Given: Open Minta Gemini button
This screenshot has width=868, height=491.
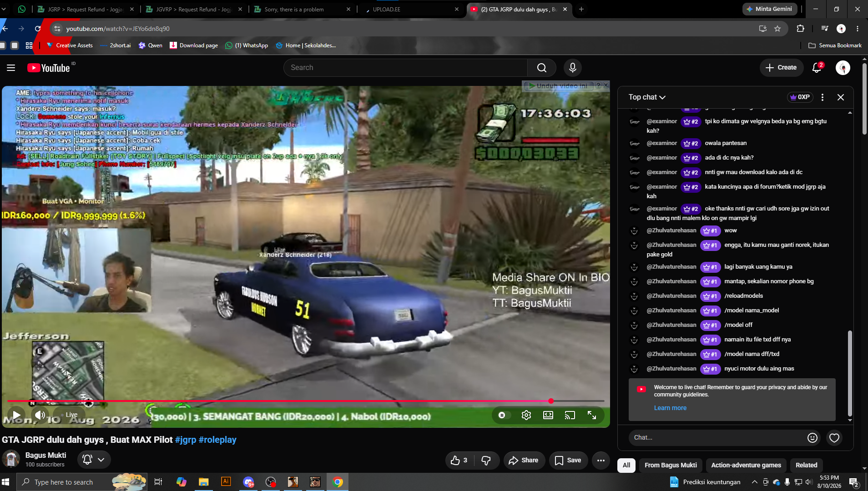Looking at the screenshot, I should coord(770,9).
